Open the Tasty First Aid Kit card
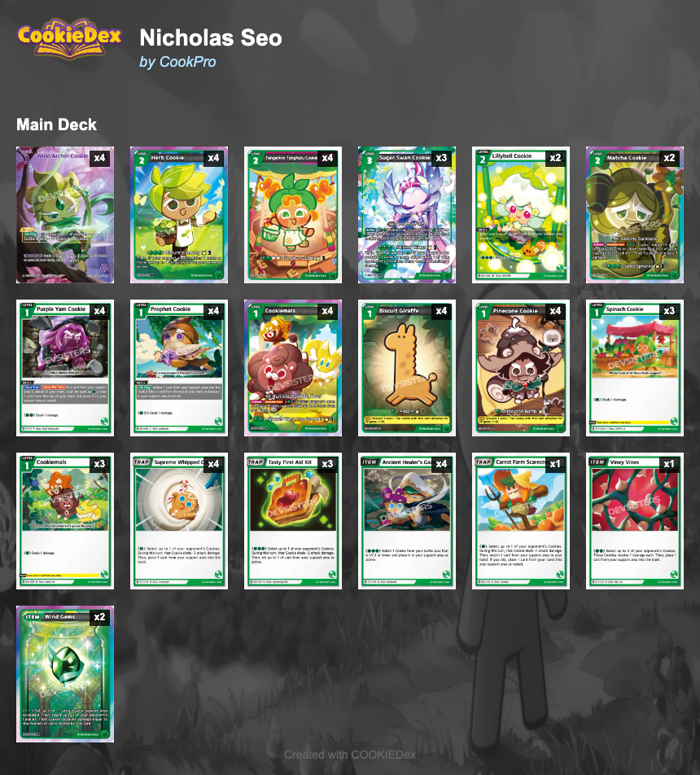 click(293, 521)
